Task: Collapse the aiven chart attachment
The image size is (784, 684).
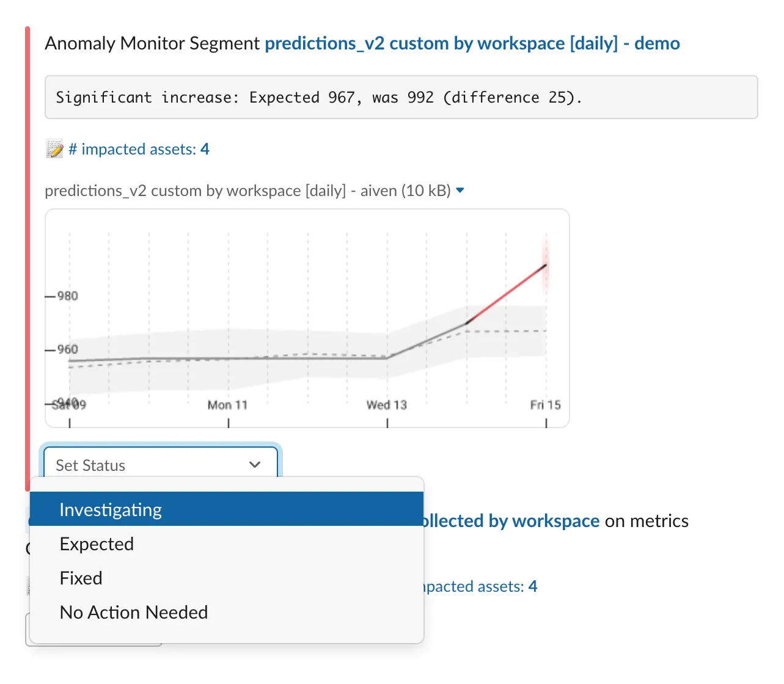Action: 460,191
